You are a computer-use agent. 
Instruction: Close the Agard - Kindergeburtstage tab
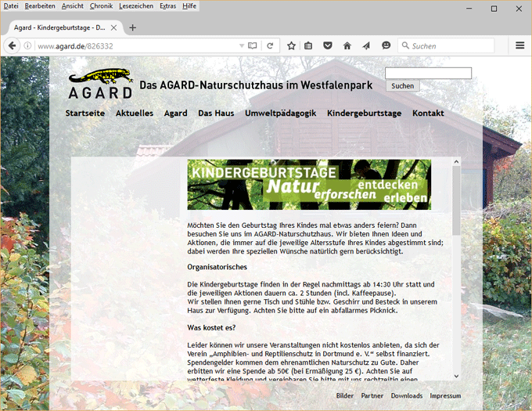pos(113,28)
